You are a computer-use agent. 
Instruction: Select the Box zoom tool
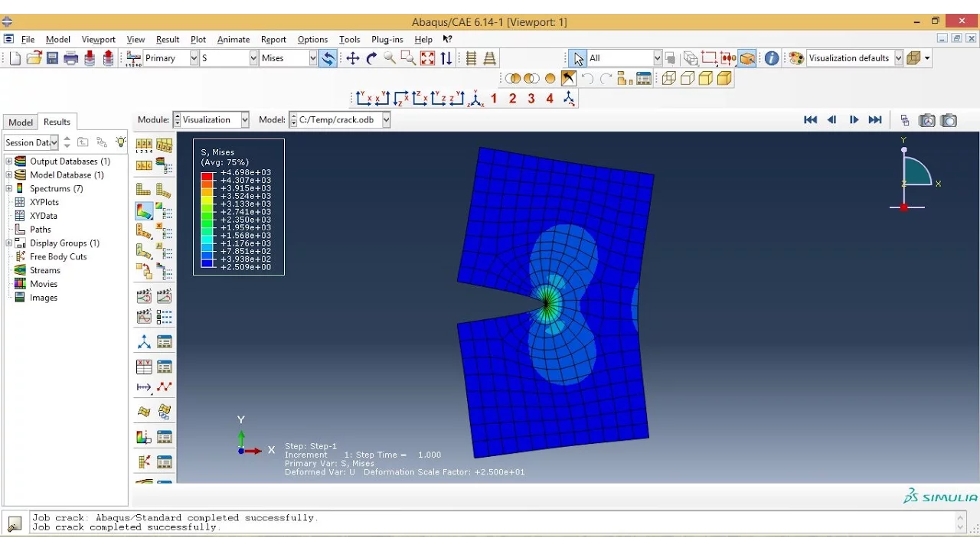[x=408, y=58]
